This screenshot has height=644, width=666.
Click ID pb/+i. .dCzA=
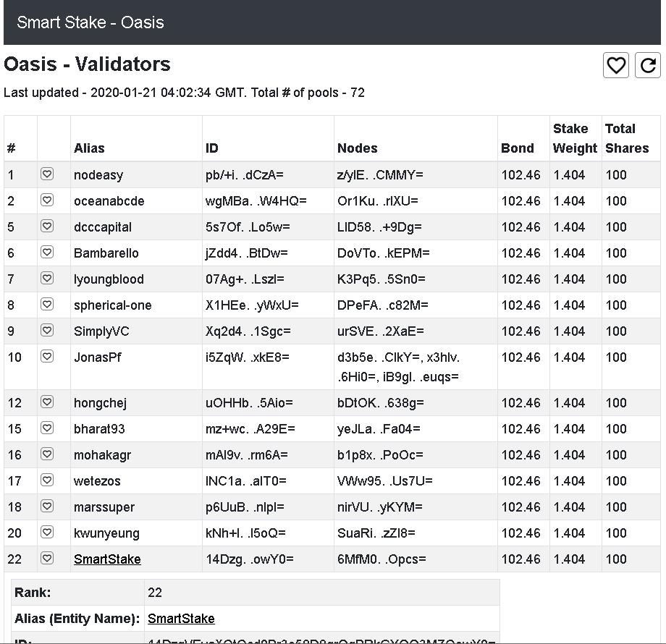click(x=245, y=175)
